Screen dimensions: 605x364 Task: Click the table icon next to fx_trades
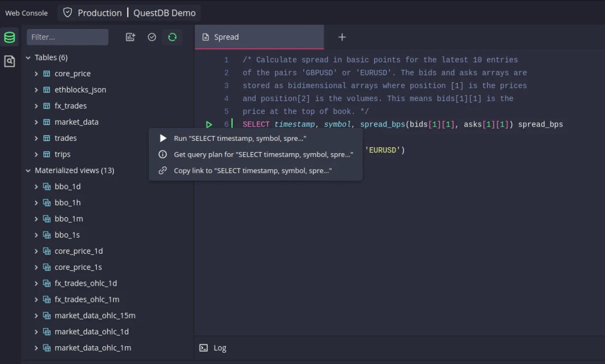click(x=47, y=106)
